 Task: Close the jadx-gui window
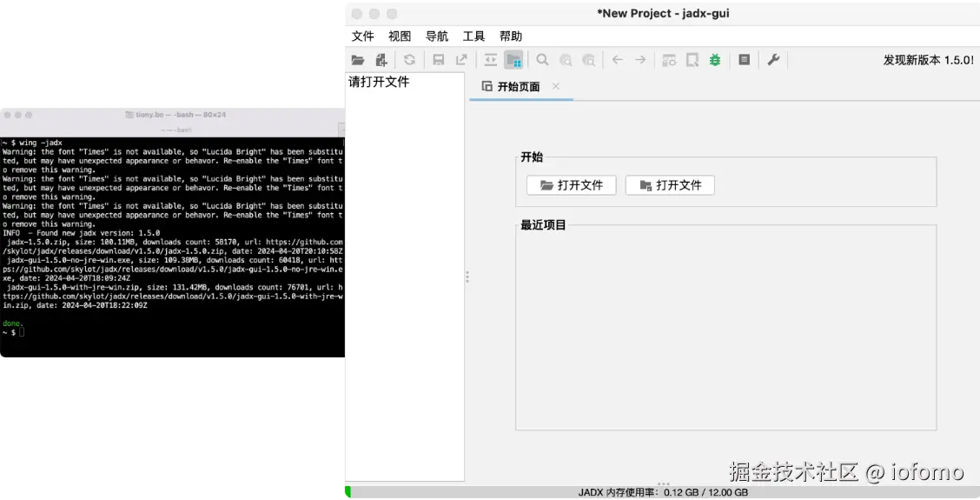[x=357, y=14]
